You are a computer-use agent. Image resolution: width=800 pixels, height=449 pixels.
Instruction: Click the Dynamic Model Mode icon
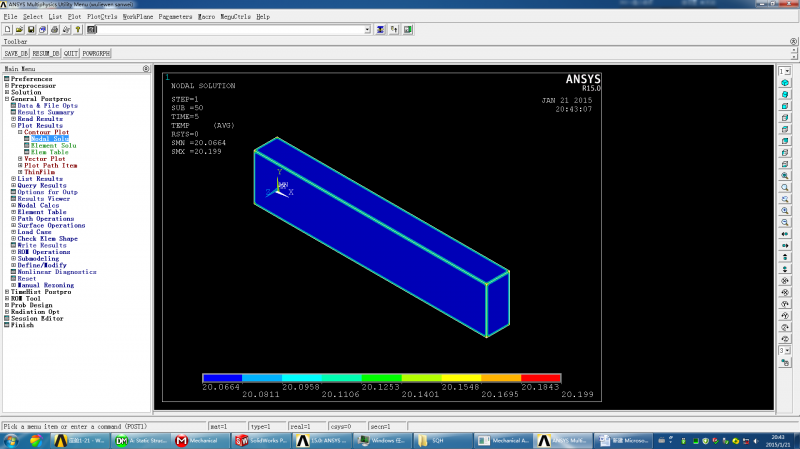tap(785, 363)
